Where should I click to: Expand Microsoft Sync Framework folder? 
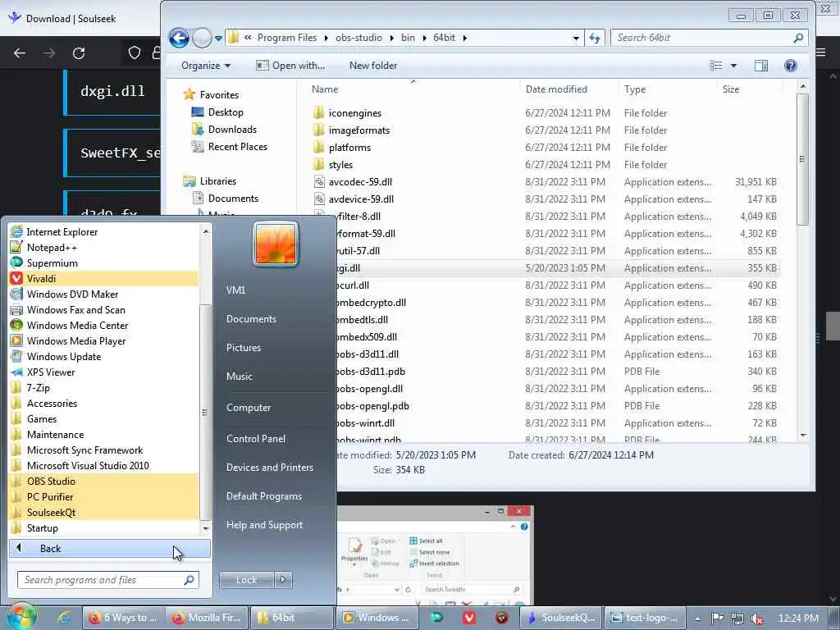104,450
